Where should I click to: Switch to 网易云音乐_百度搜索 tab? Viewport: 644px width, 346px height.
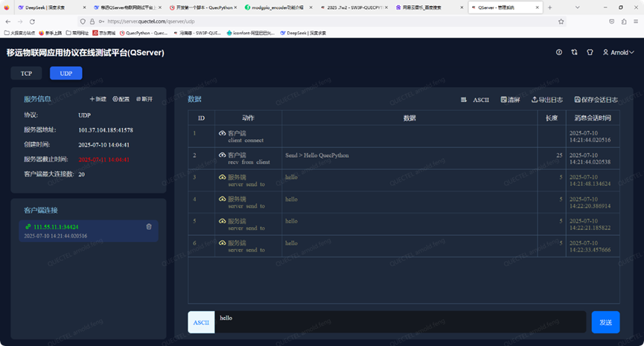429,7
